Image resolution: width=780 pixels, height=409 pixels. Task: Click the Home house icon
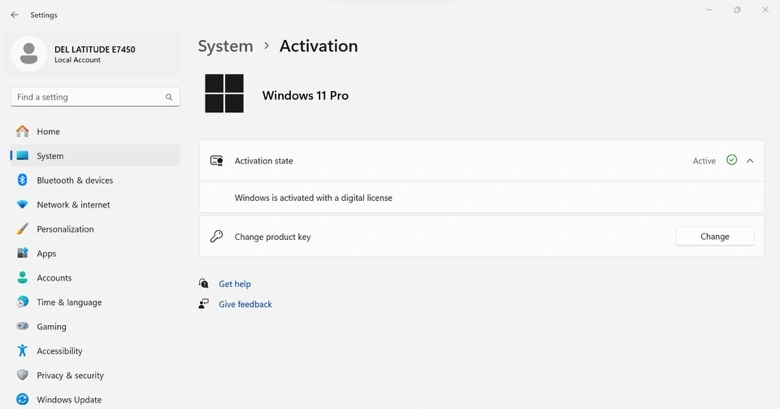pos(22,131)
